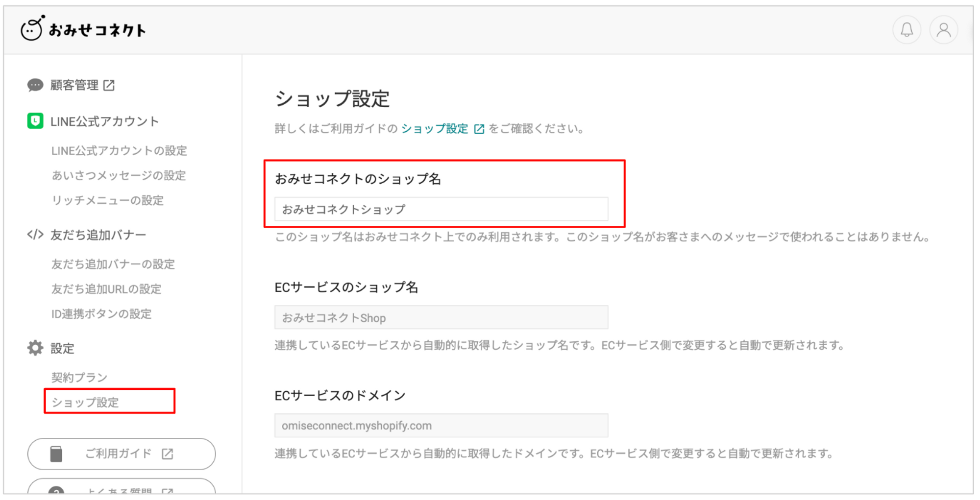Click the ご利用ガイド button
Viewport: 980px width, 500px height.
click(x=122, y=454)
